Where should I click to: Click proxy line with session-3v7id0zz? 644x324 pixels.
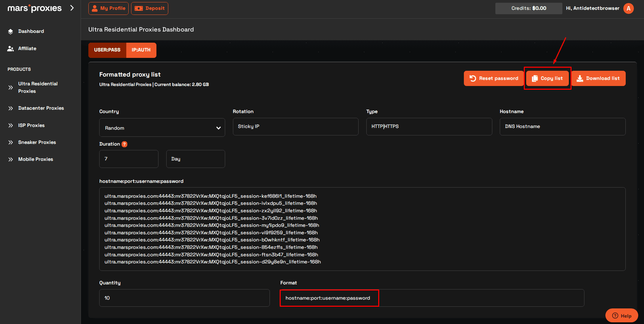[x=211, y=218]
